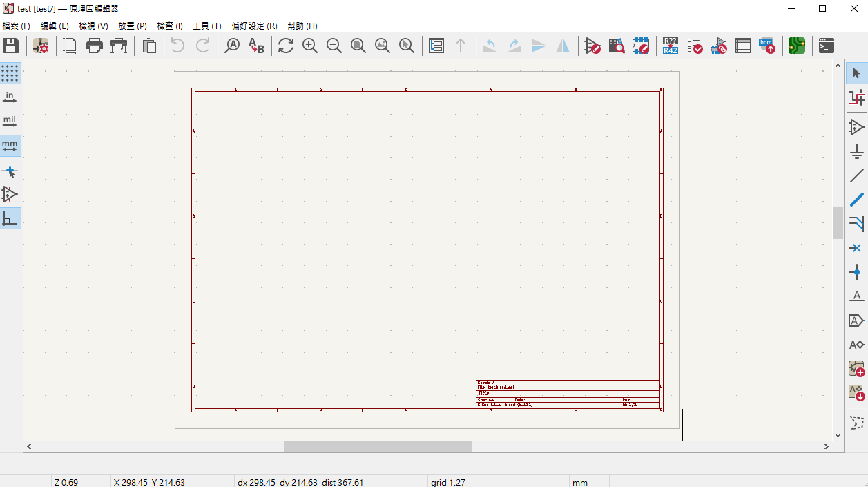Screen dimensions: 868x487
Task: Select the add power symbol tool
Action: click(x=856, y=151)
